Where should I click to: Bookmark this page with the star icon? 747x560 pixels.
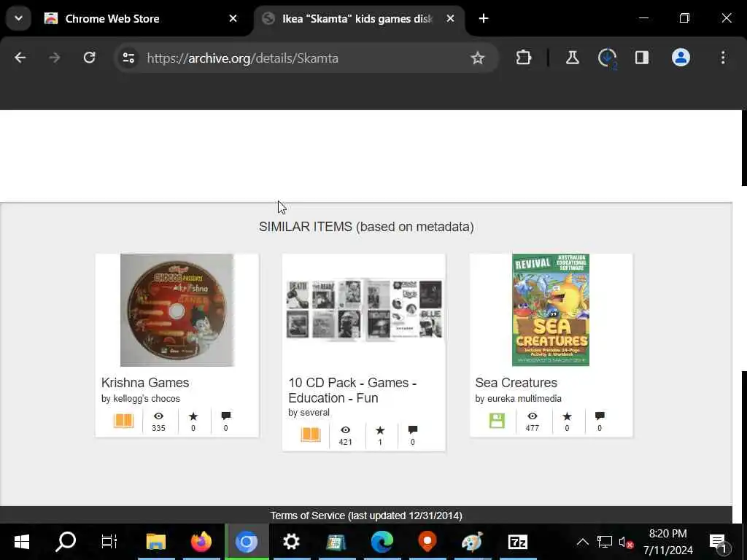click(477, 58)
